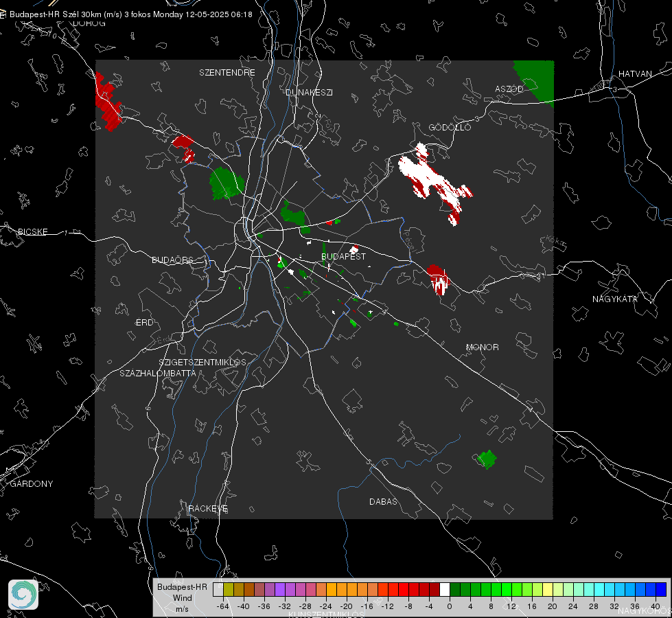The height and width of the screenshot is (618, 672).
Task: Click the 'm/s' unit label in the legend
Action: pos(182,608)
